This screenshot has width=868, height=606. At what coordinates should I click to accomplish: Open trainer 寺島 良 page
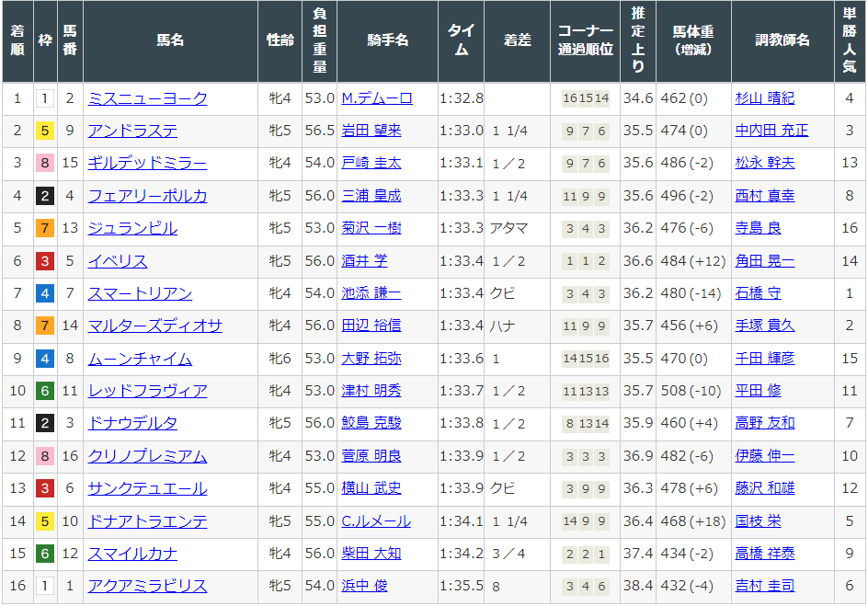[758, 228]
